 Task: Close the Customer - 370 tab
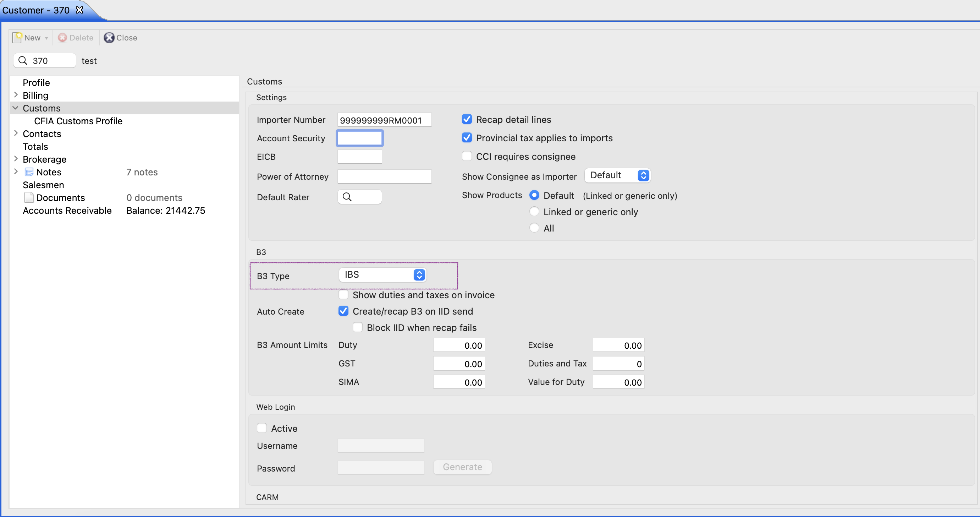coord(79,10)
